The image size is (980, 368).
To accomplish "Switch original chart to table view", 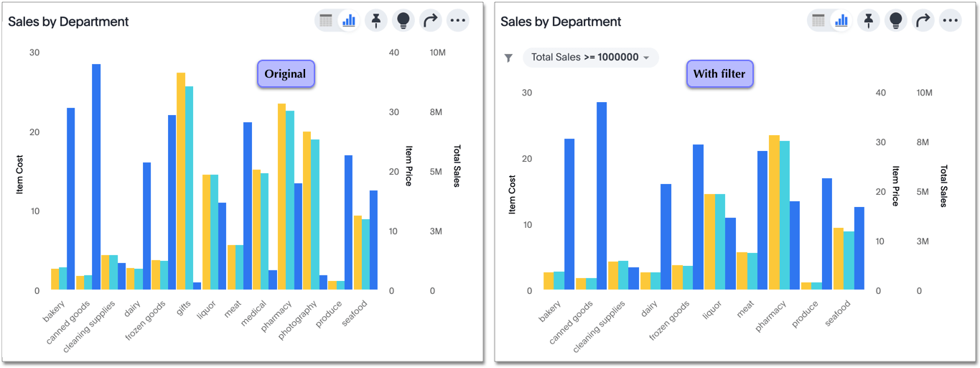I will [x=326, y=21].
